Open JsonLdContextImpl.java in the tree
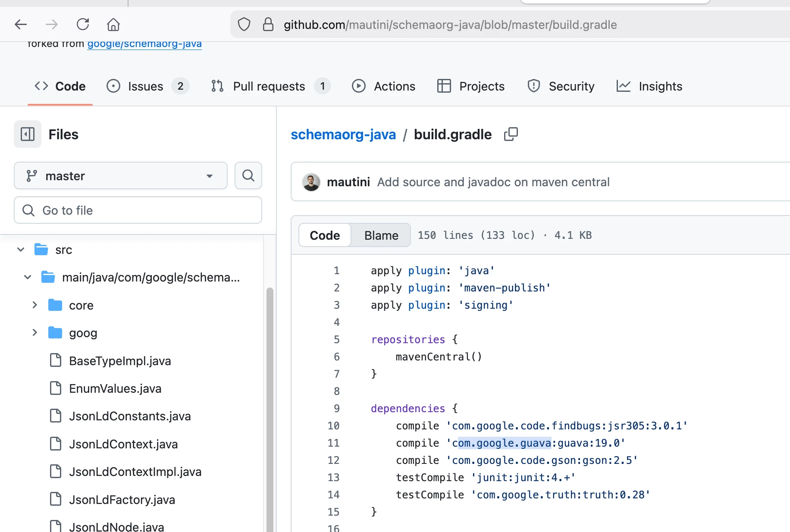Image resolution: width=790 pixels, height=532 pixels. [135, 472]
